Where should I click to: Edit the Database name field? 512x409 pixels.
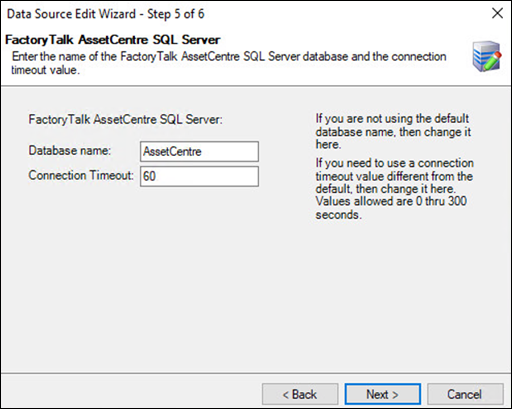coord(199,152)
